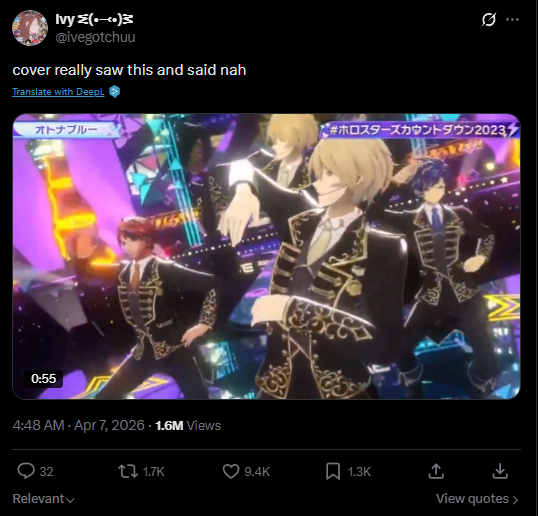Click the Translate with DeepL link
The width and height of the screenshot is (538, 516).
coord(58,92)
